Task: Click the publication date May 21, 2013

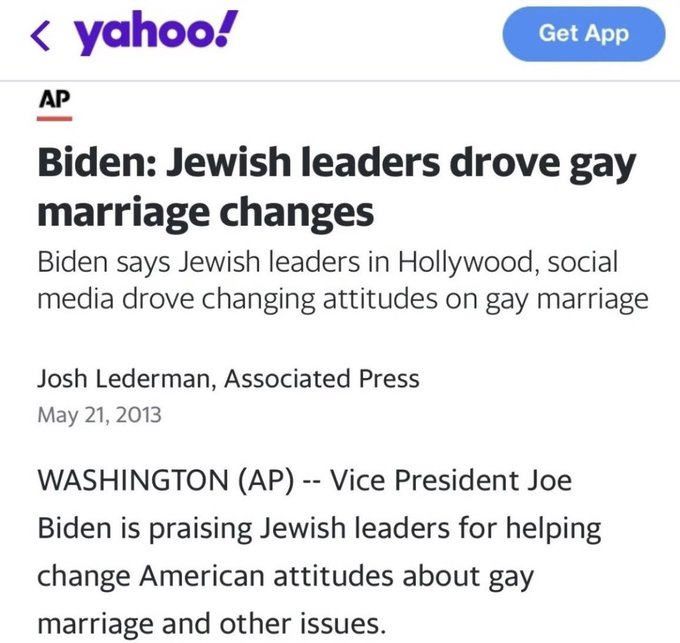Action: tap(98, 413)
